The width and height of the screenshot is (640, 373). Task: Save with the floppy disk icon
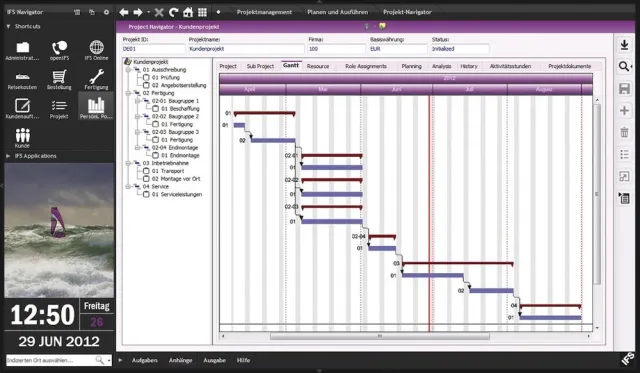tap(624, 89)
